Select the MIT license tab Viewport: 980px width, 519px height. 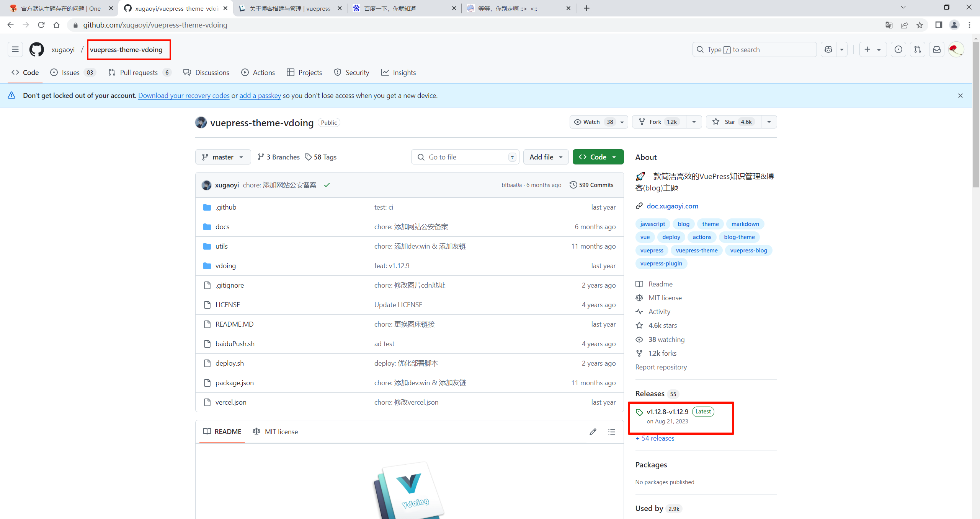(x=275, y=431)
